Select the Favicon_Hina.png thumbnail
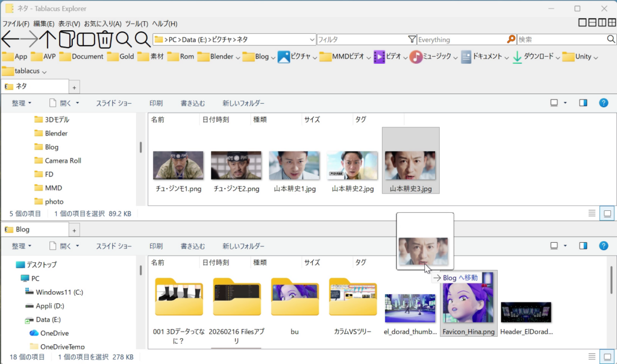617x364 pixels. click(x=468, y=304)
